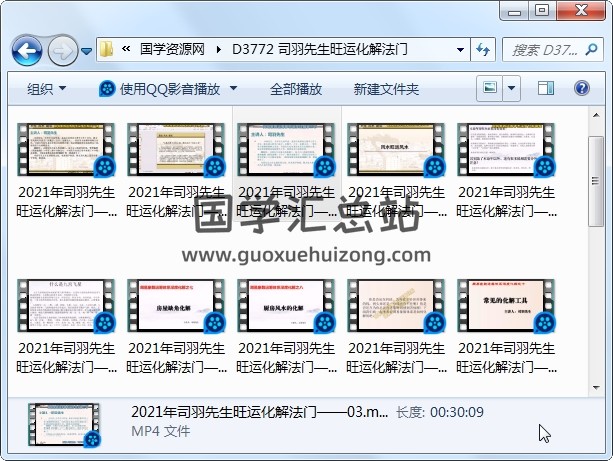Click the change view icon button
Viewport: 613px width, 461px height.
tap(489, 88)
